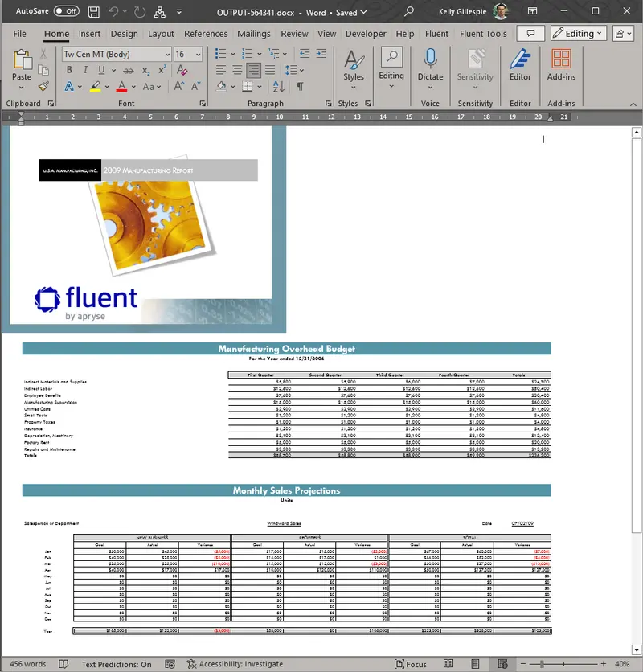Open font size dropdown
Viewport: 643px width, 672px height.
coord(198,55)
